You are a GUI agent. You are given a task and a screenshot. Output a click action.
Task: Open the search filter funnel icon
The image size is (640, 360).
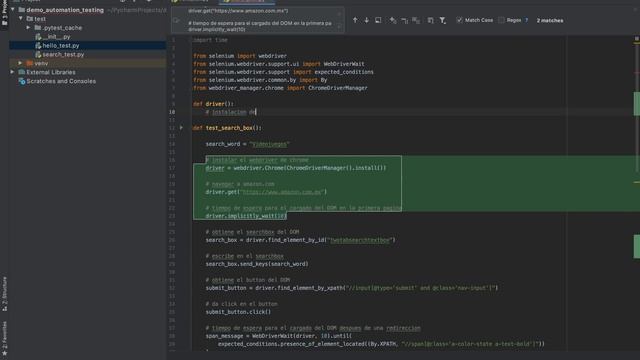click(x=442, y=20)
